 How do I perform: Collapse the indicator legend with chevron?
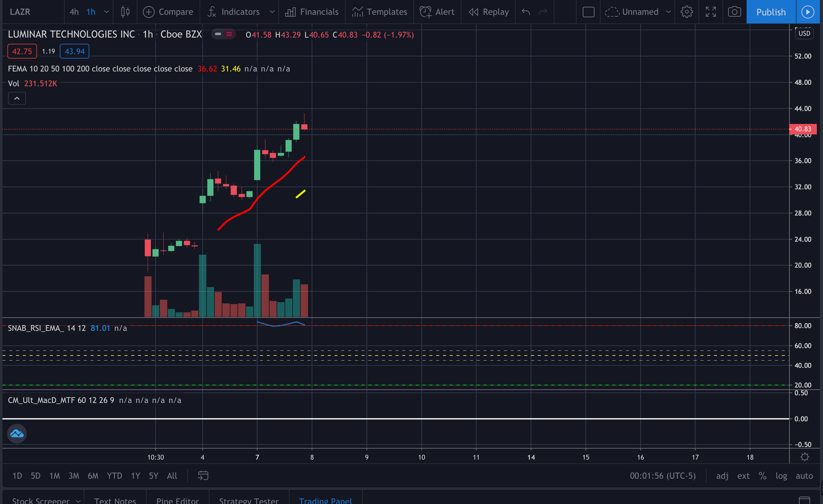click(x=17, y=98)
